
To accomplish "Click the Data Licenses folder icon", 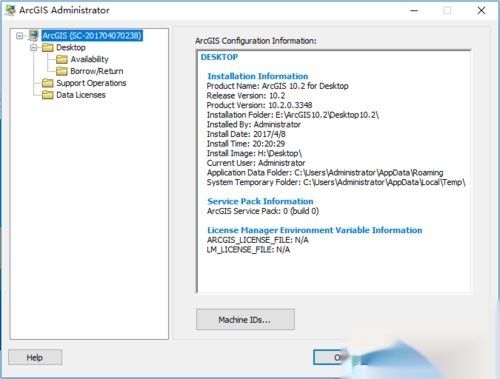I will point(48,95).
